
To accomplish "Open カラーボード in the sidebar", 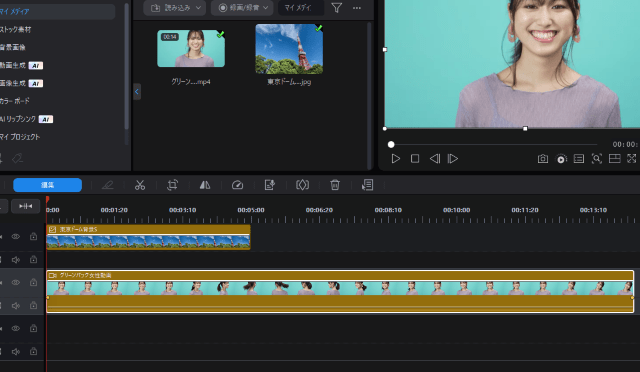I will [15, 101].
